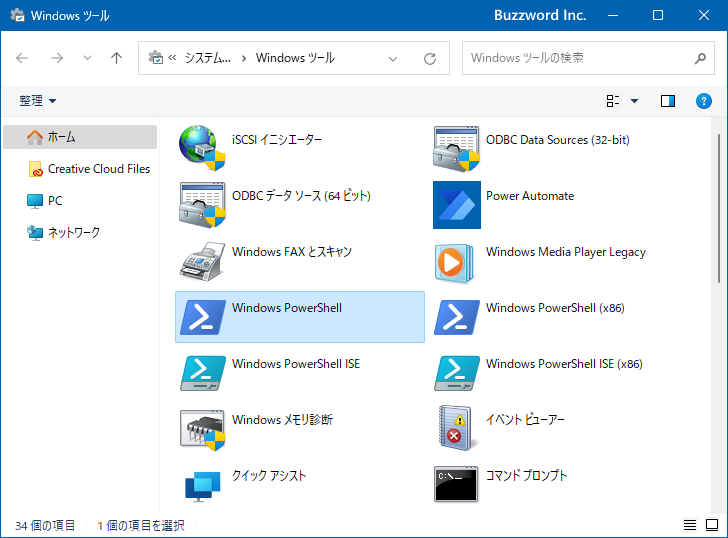
Task: Click the システム... breadcrumb segment
Action: (208, 58)
